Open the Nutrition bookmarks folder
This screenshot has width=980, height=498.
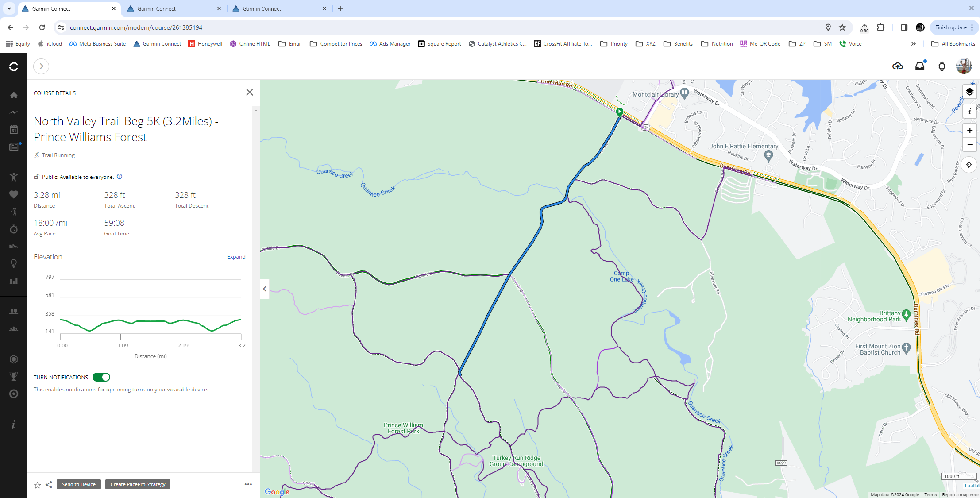point(717,44)
